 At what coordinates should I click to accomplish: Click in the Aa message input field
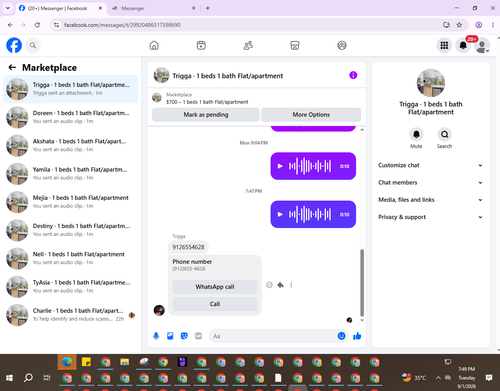tap(273, 336)
